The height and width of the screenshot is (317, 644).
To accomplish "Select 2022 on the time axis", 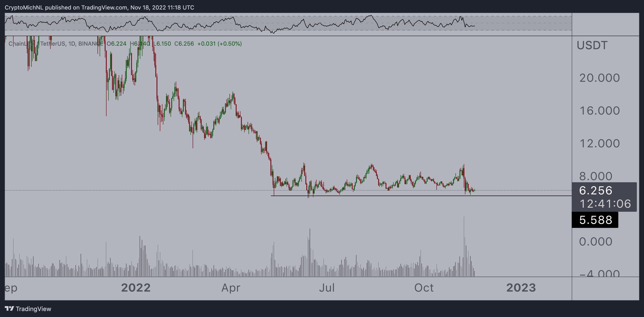I will click(x=136, y=288).
